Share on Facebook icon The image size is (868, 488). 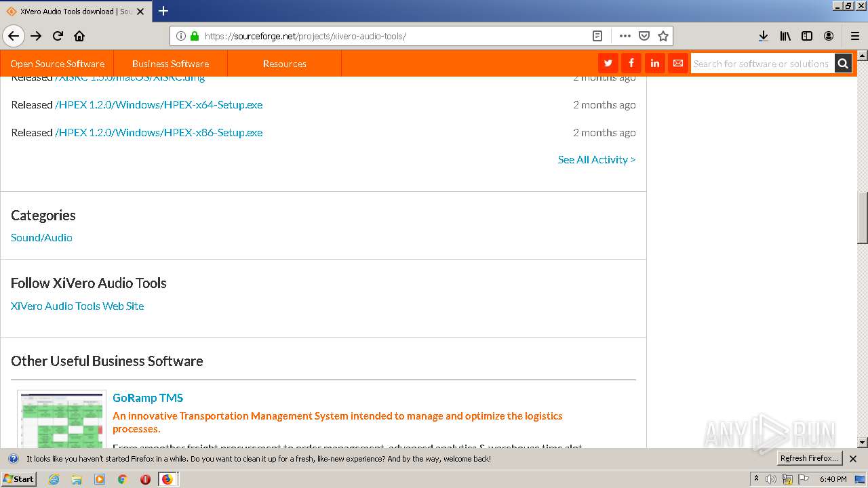click(x=631, y=63)
